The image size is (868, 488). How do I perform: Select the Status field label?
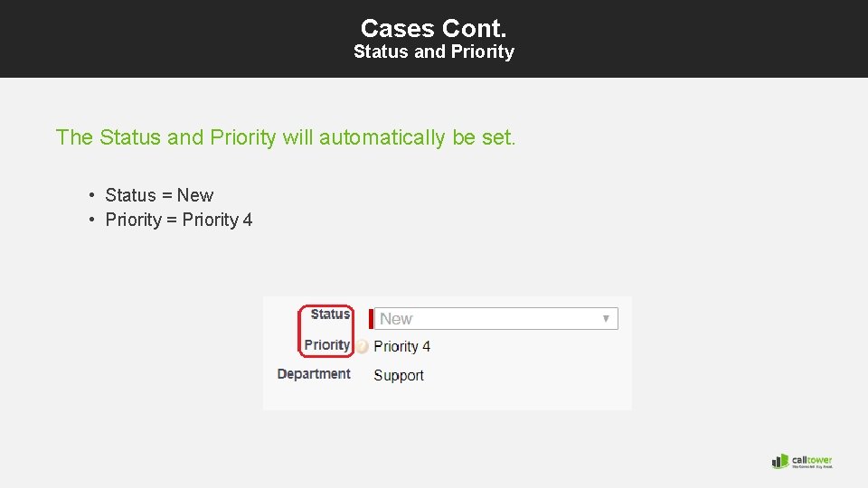click(x=330, y=314)
